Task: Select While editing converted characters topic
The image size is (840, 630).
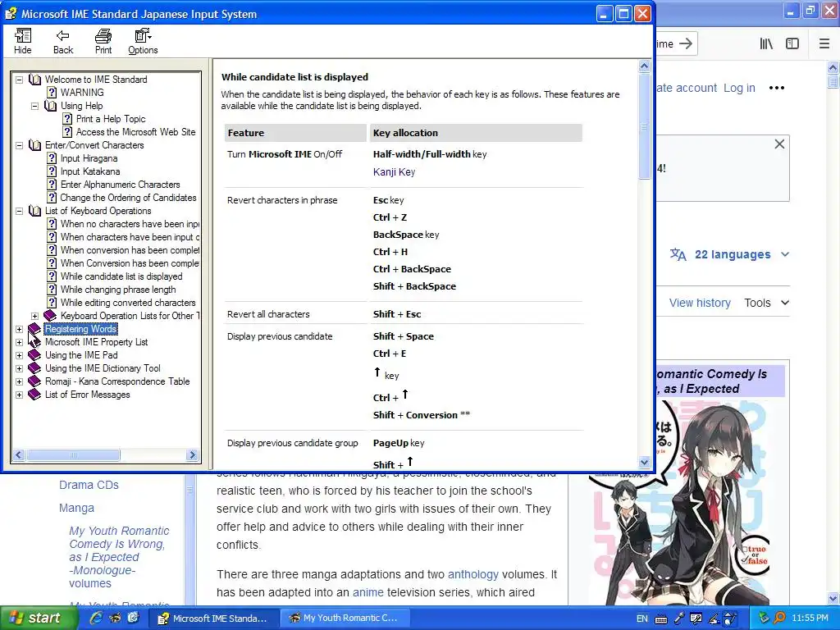Action: tap(128, 303)
